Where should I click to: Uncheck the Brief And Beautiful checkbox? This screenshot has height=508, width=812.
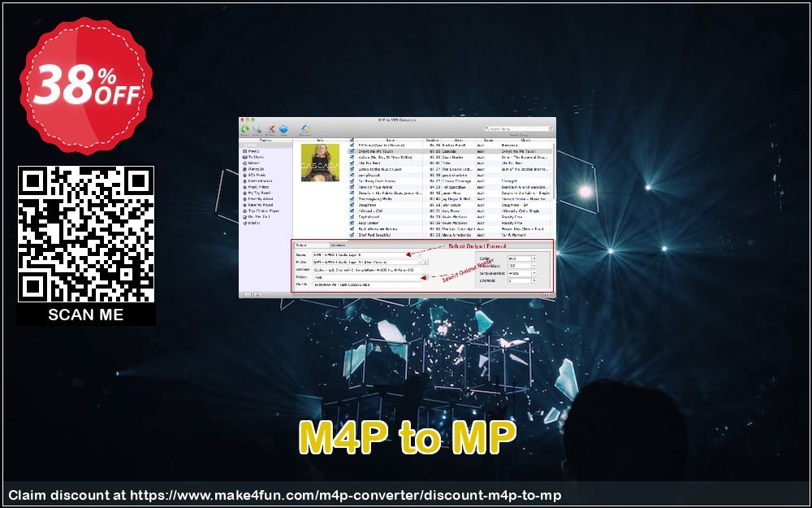pyautogui.click(x=352, y=235)
